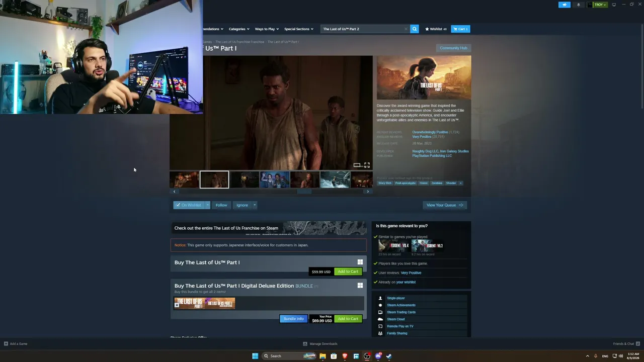The width and height of the screenshot is (644, 362).
Task: Select the first media thumbnail
Action: pos(184,179)
